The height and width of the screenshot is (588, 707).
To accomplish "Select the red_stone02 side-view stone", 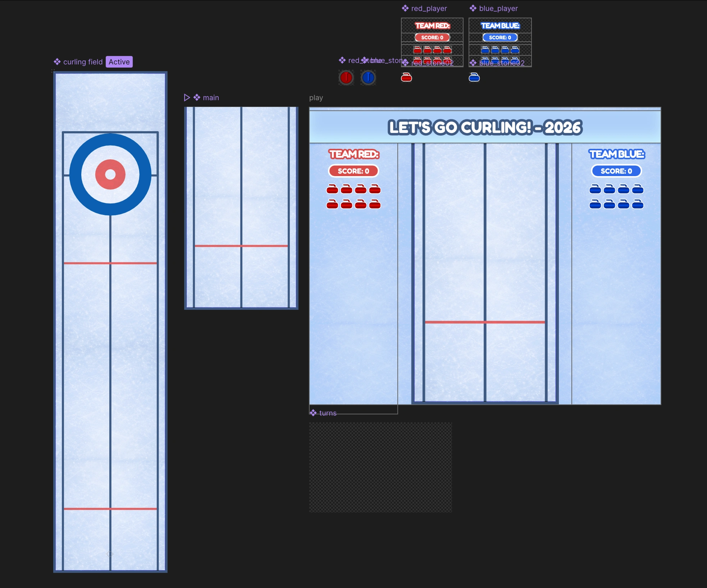I will point(406,77).
